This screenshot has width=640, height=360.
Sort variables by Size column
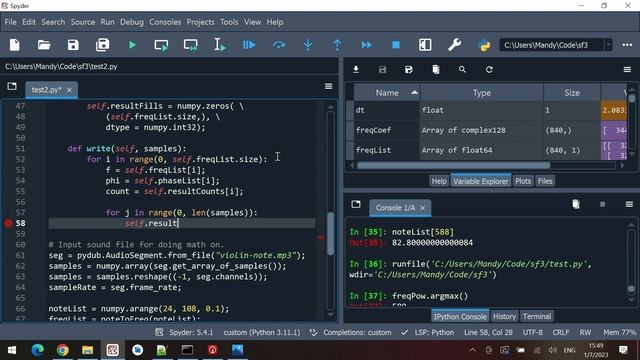click(x=572, y=93)
